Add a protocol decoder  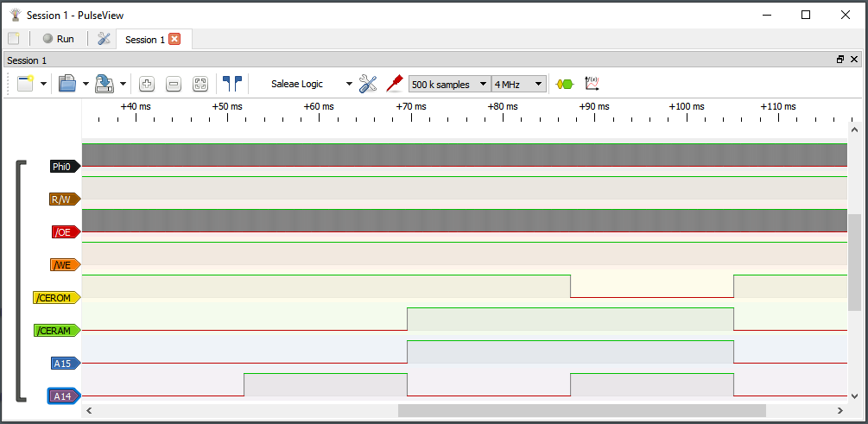click(x=564, y=84)
